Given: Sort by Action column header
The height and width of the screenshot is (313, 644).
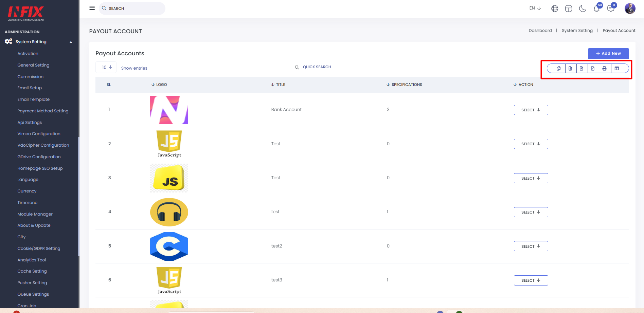Looking at the screenshot, I should click(523, 85).
